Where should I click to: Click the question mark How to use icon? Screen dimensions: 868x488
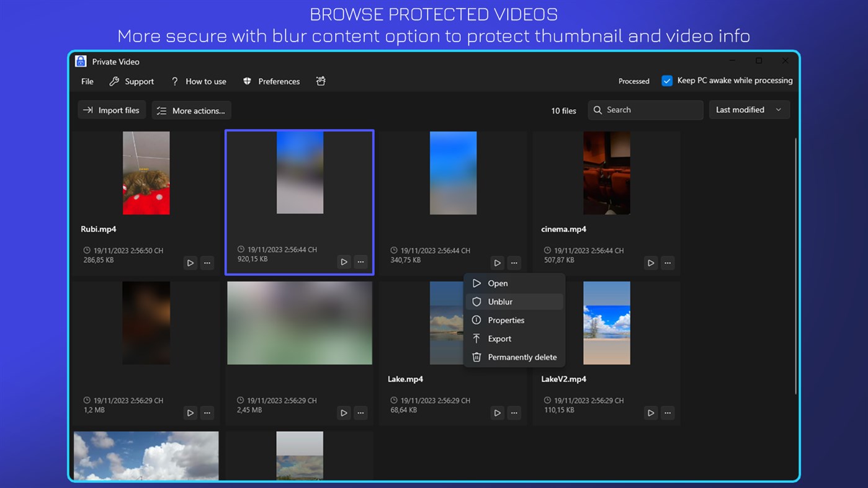click(x=174, y=81)
